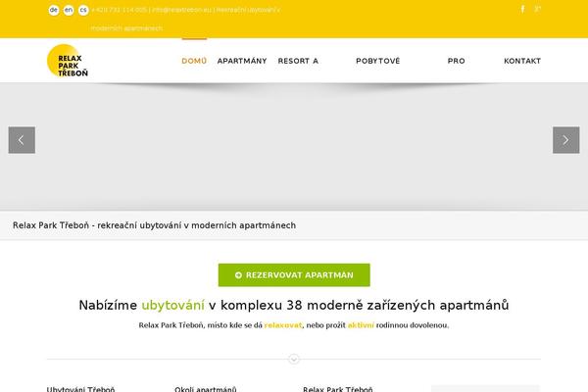Viewport: 588px width, 392px height.
Task: Switch site language to Czech (cs)
Action: pyautogui.click(x=83, y=10)
